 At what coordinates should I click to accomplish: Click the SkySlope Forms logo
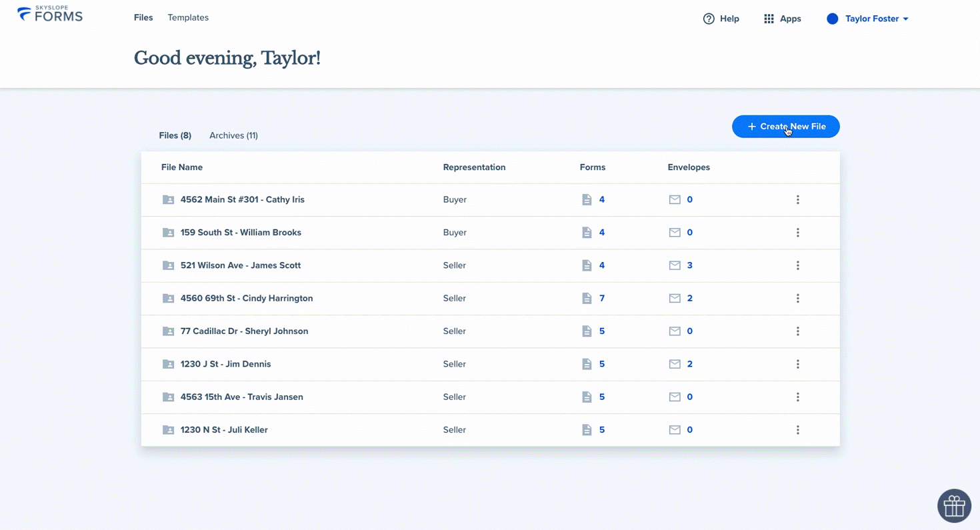click(50, 14)
